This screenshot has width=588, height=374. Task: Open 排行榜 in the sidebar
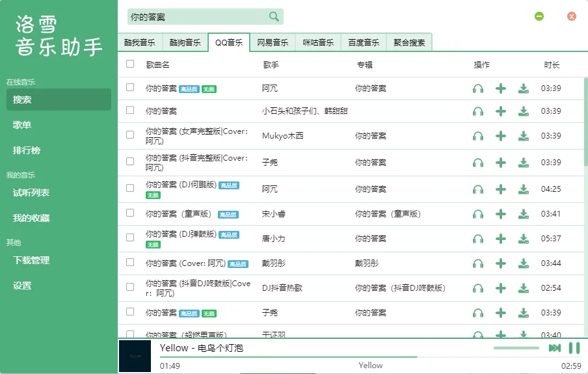[x=26, y=150]
